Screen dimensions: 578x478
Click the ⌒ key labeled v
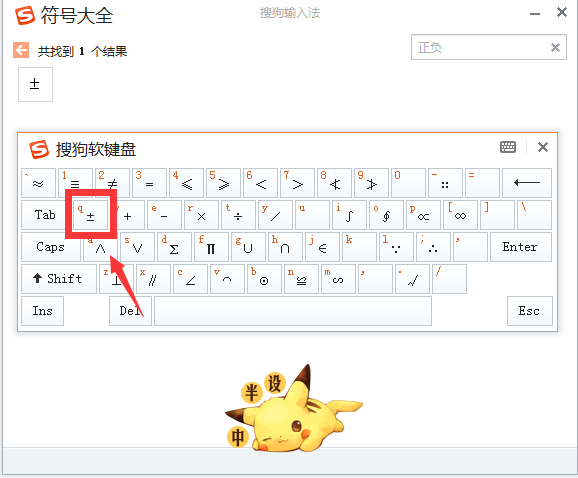pyautogui.click(x=228, y=279)
